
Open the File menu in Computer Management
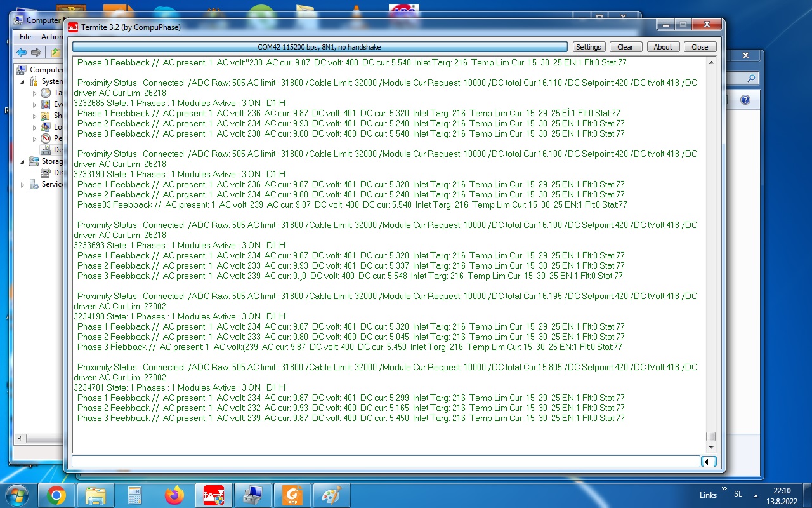coord(25,37)
